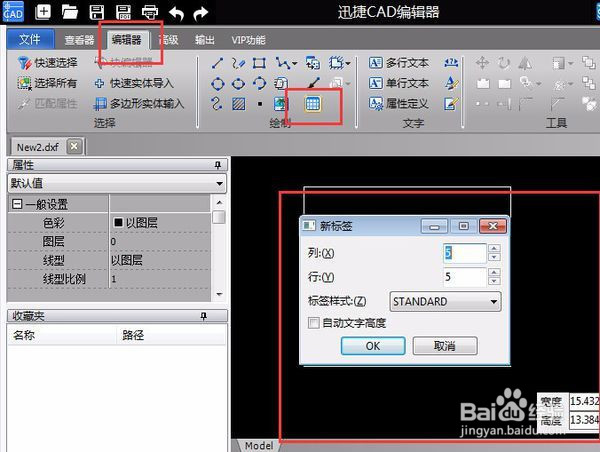Screen dimensions: 600x452
Task: Click the Table insert tool icon
Action: tap(313, 103)
